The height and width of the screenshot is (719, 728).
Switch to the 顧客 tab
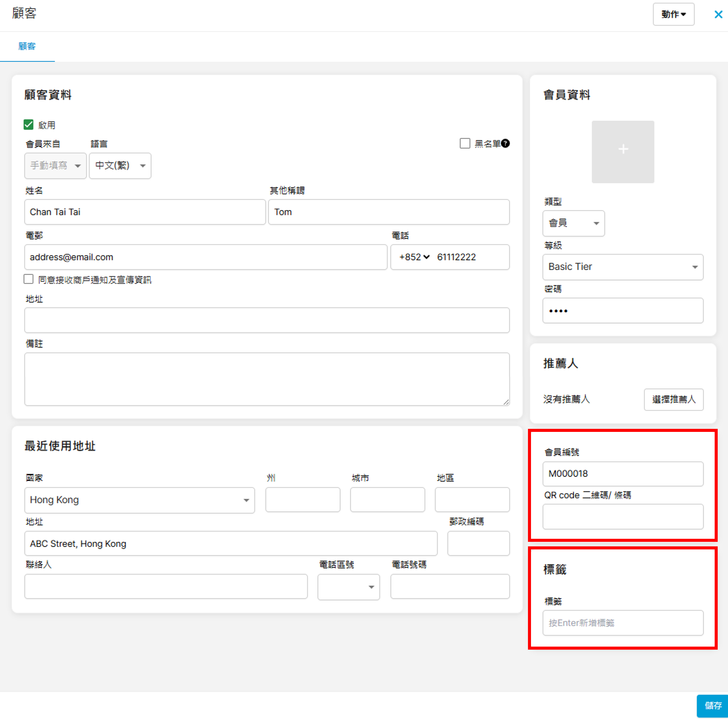click(x=27, y=46)
